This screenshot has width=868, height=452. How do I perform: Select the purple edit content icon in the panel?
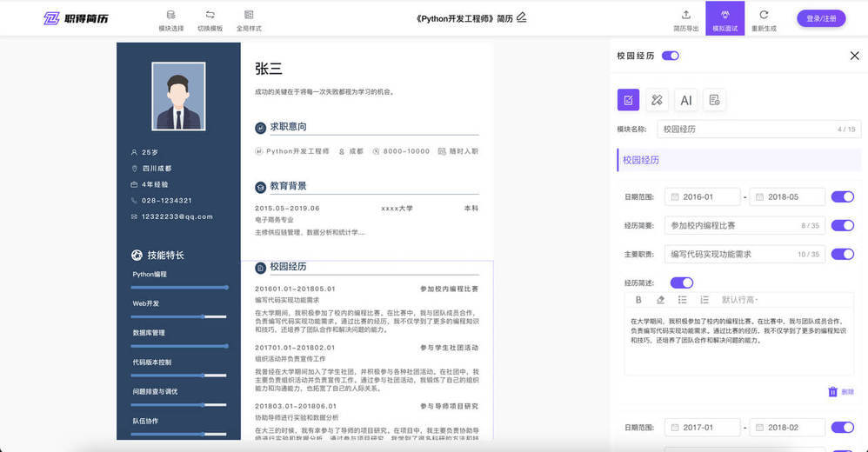(x=628, y=100)
